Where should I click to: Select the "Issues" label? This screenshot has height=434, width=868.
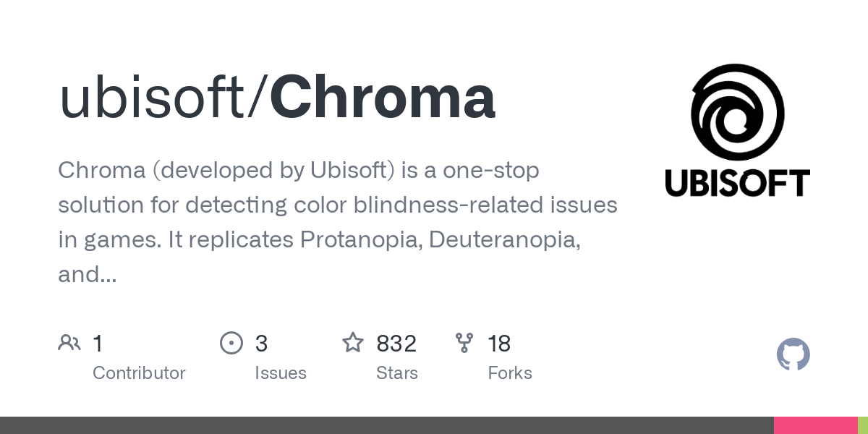click(x=281, y=373)
